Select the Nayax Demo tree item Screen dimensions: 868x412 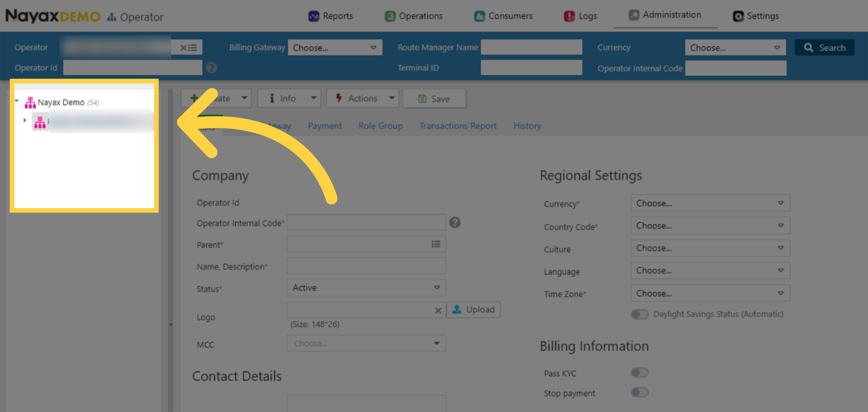(61, 103)
